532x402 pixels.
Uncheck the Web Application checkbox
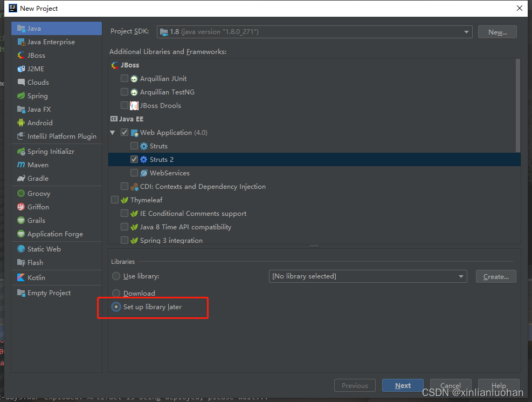[x=125, y=132]
